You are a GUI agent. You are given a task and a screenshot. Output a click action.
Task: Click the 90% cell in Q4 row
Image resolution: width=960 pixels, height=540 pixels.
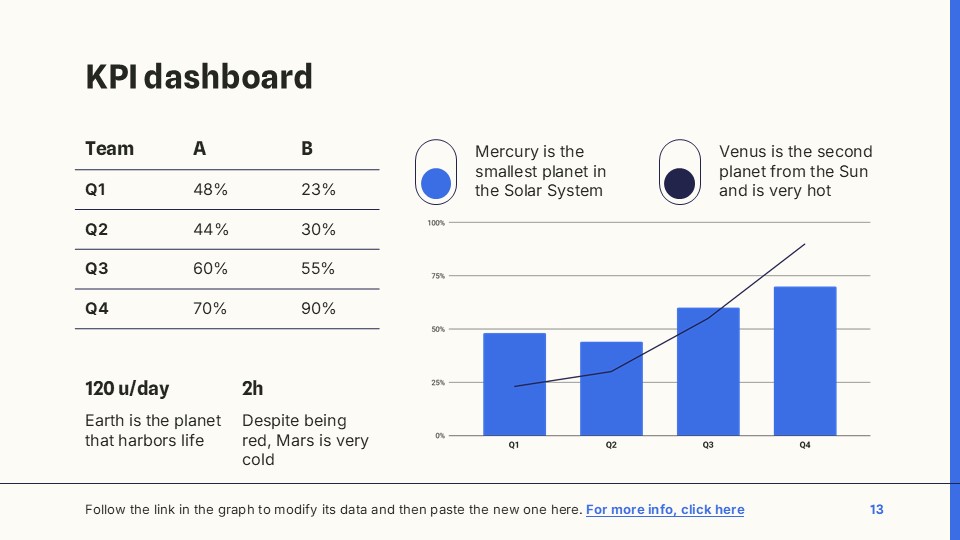[x=318, y=309]
